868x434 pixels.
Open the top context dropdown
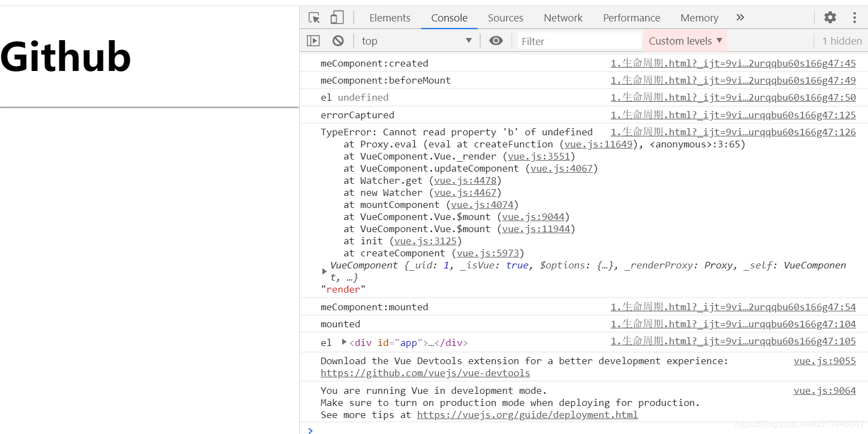coord(416,41)
